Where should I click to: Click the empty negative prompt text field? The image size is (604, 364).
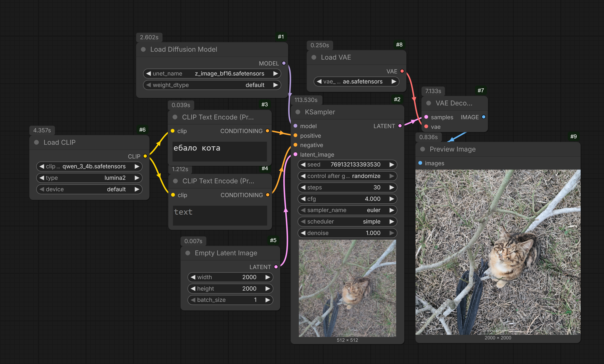point(220,215)
